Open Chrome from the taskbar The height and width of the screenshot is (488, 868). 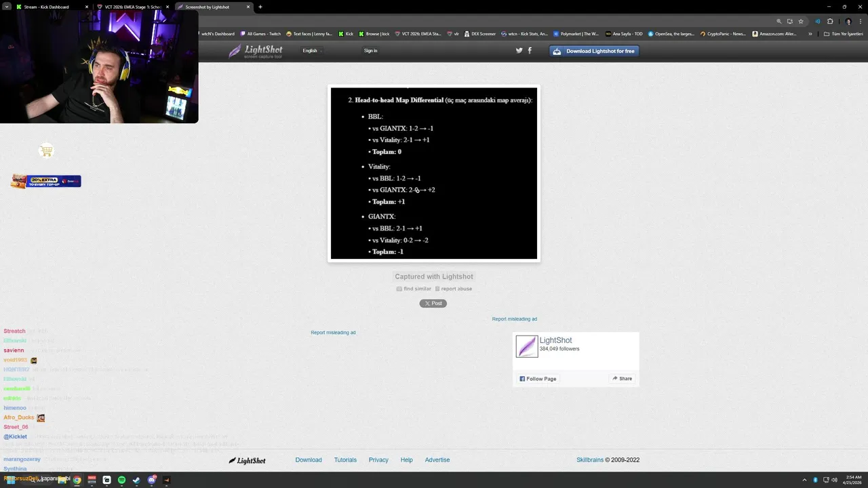(x=77, y=480)
